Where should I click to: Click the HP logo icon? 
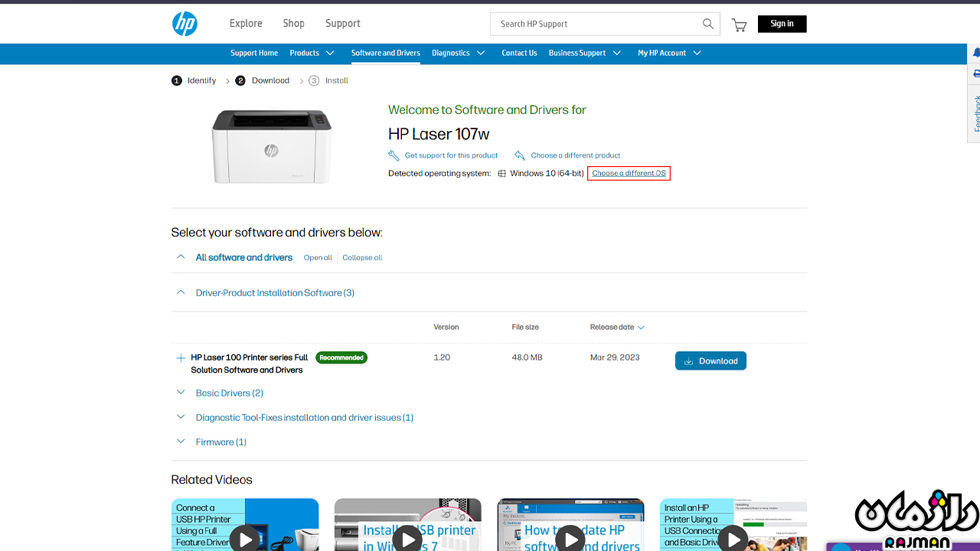tap(185, 24)
